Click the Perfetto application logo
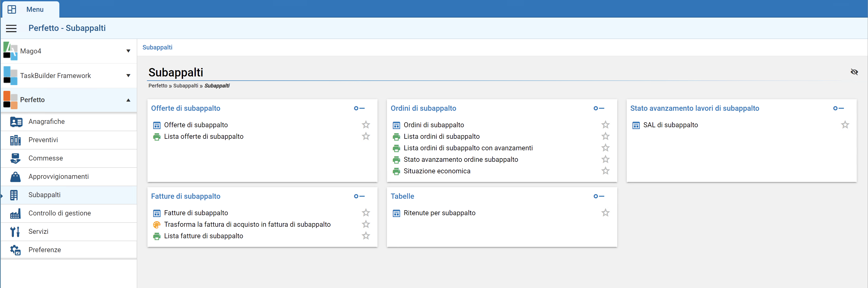Screen dimensions: 868x288 [10, 100]
